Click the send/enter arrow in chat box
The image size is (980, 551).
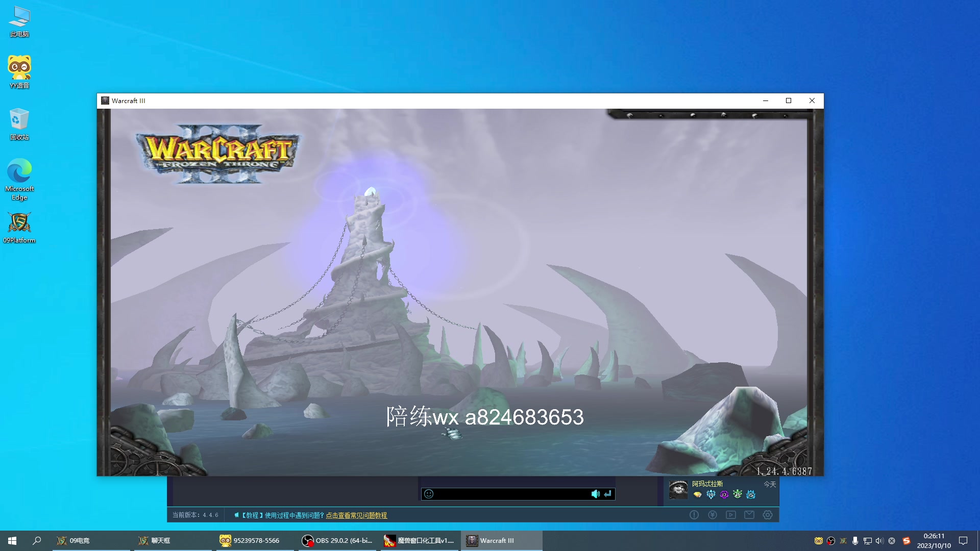click(607, 494)
